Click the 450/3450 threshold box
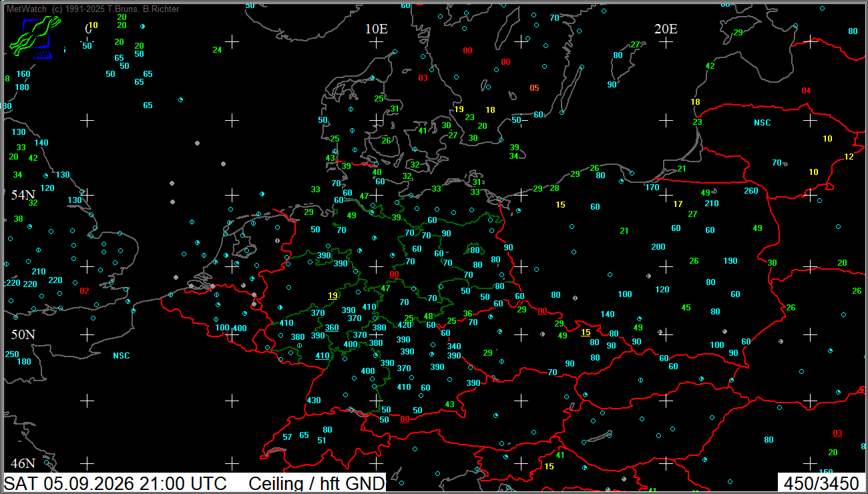 [822, 483]
